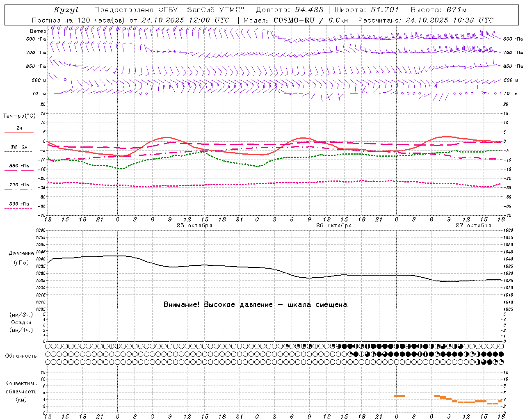Click the Td 2м legend entry
525x420 pixels.
coord(19,147)
